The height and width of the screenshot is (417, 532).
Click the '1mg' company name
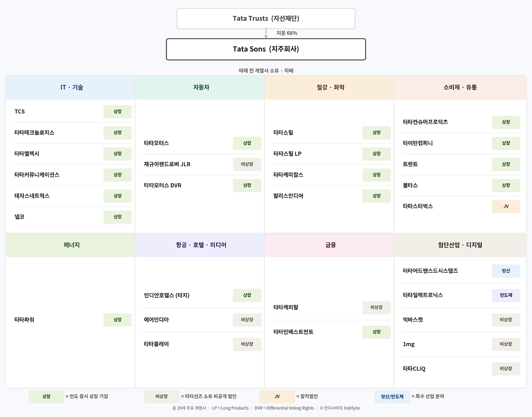coord(409,344)
